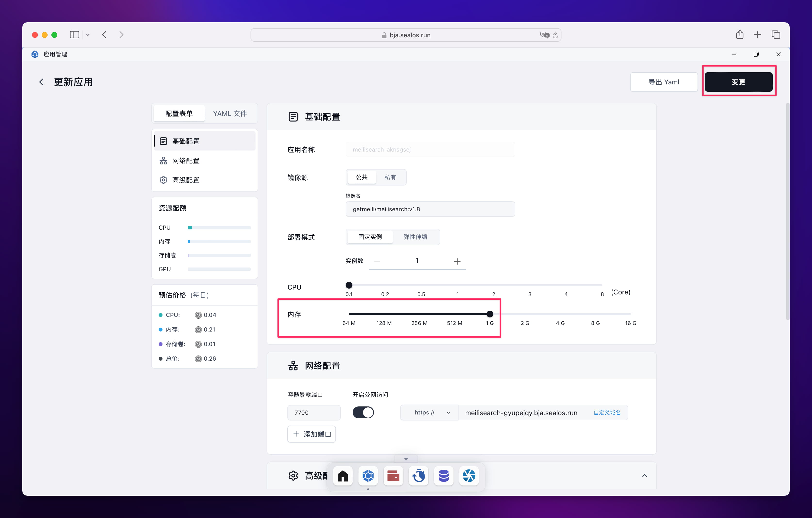Select the 公共 image source option
812x518 pixels.
[361, 177]
